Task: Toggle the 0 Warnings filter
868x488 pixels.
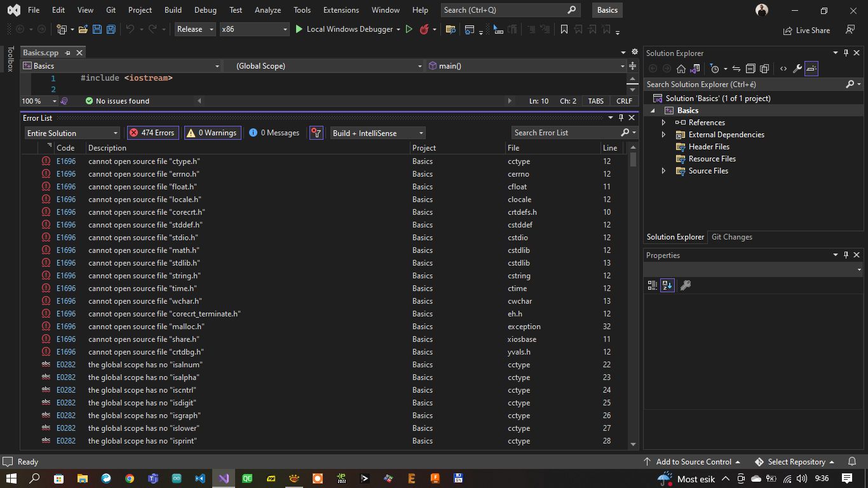Action: (x=212, y=133)
